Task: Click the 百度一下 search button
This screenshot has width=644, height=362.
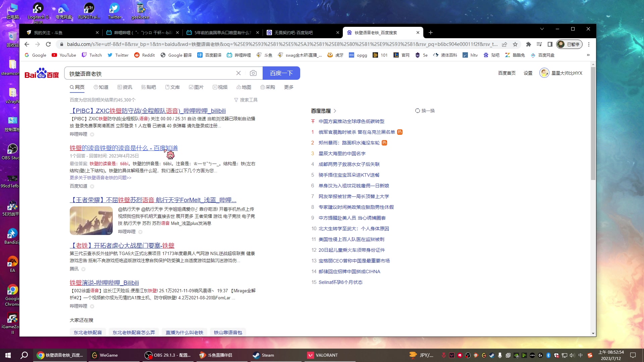Action: [281, 73]
